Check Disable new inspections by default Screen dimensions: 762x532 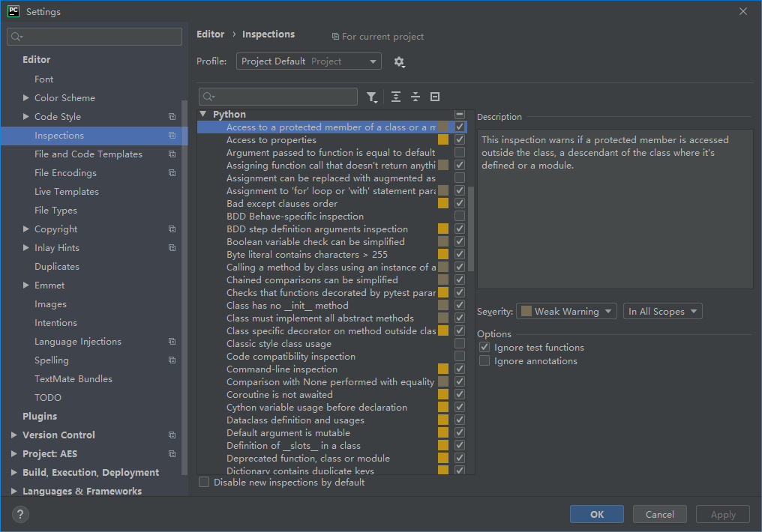[204, 482]
